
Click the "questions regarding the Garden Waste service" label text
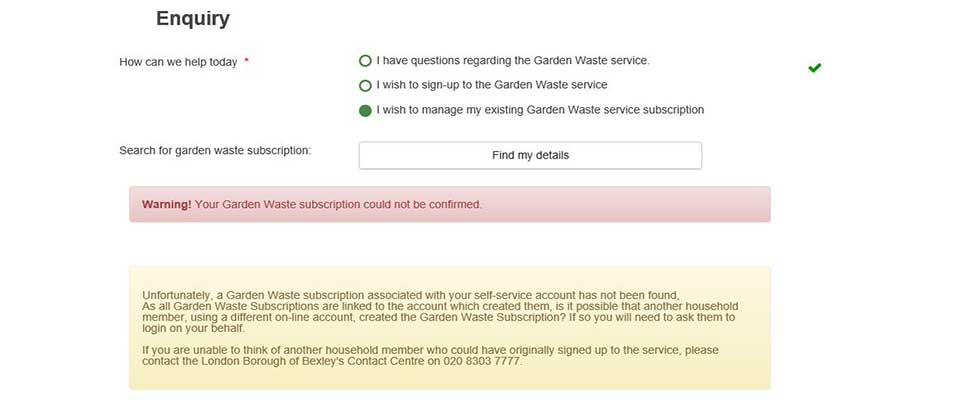coord(513,61)
